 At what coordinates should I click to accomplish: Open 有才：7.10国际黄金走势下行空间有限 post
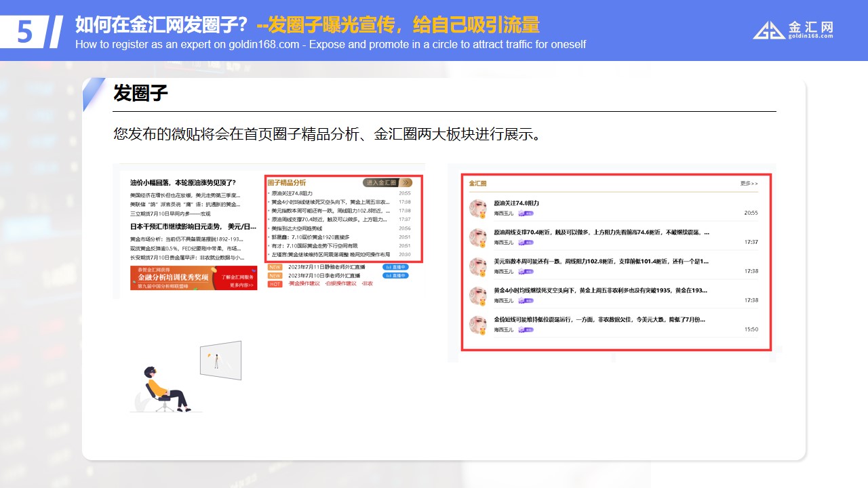315,246
